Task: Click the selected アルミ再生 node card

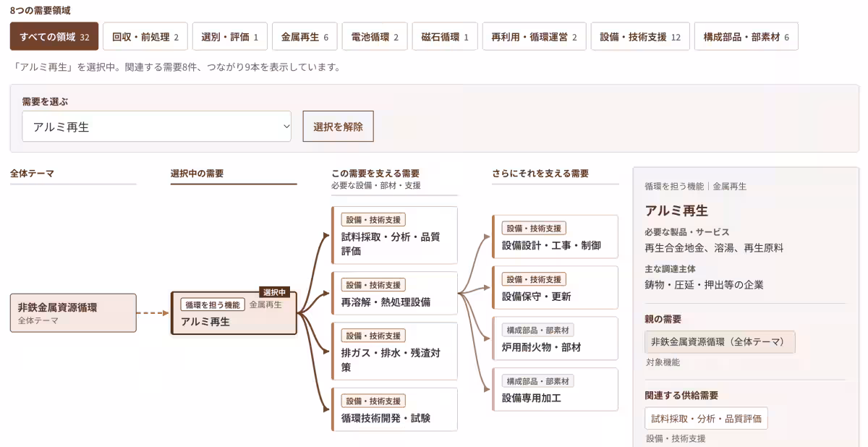Action: (234, 313)
